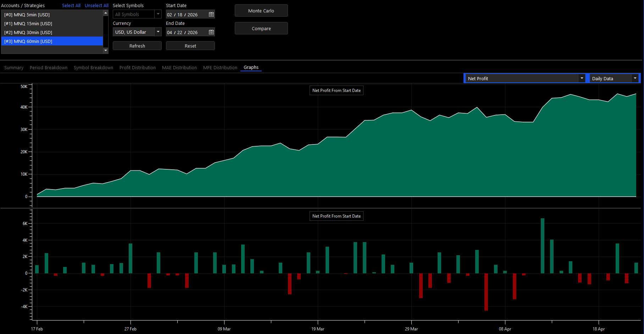This screenshot has width=644, height=334.
Task: Go to the MAE Distribution tab
Action: pos(179,67)
